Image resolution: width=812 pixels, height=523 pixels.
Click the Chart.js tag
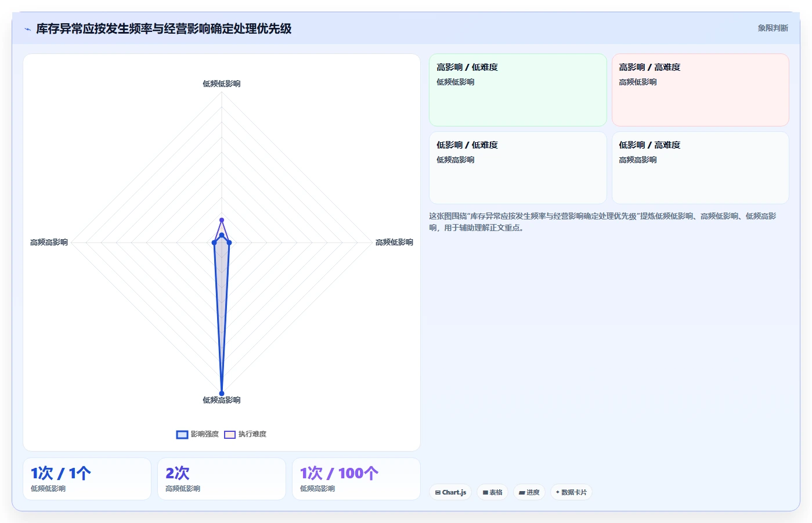pos(450,492)
